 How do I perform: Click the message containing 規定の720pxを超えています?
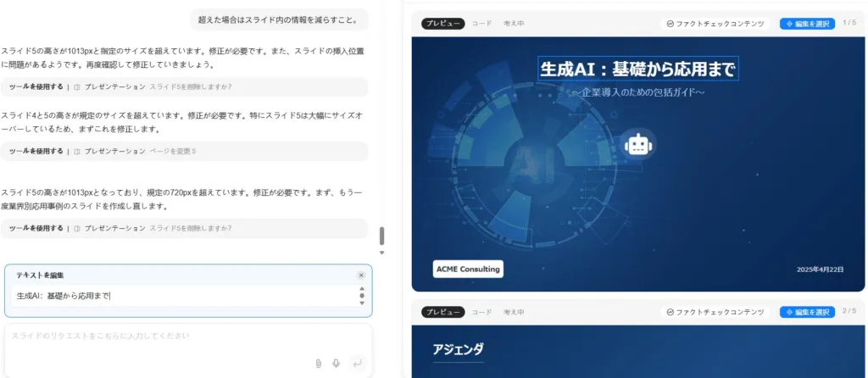[x=181, y=199]
